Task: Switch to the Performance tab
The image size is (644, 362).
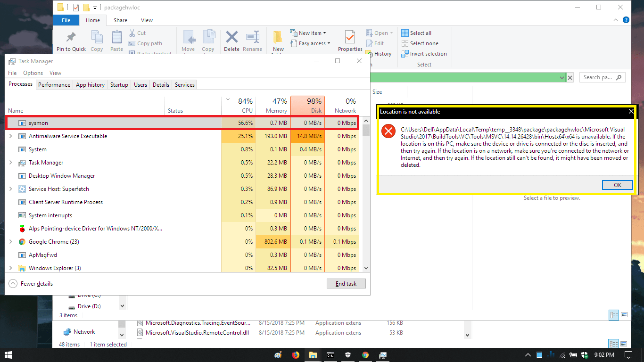Action: [x=54, y=84]
